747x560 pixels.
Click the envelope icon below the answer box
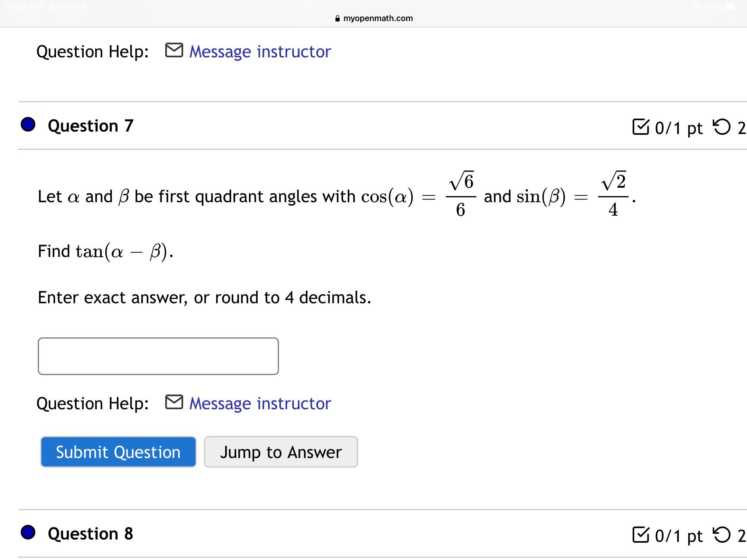pyautogui.click(x=174, y=402)
